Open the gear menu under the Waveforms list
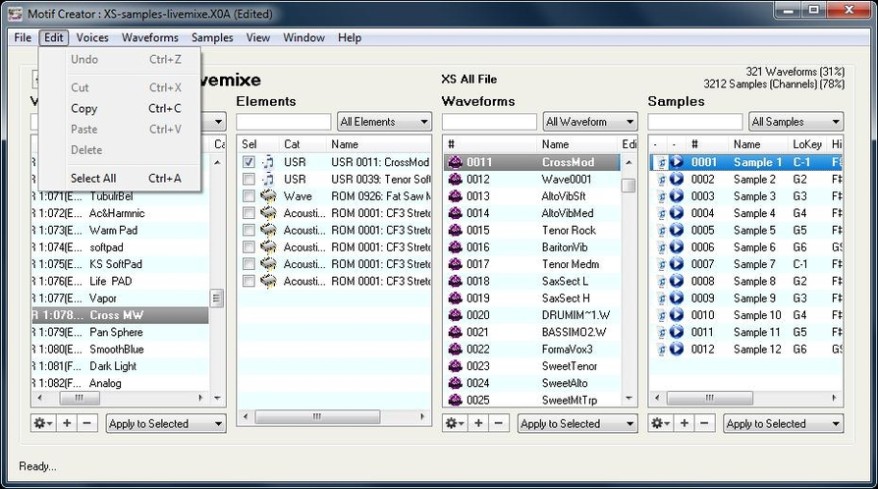The height and width of the screenshot is (489, 878). (x=454, y=423)
